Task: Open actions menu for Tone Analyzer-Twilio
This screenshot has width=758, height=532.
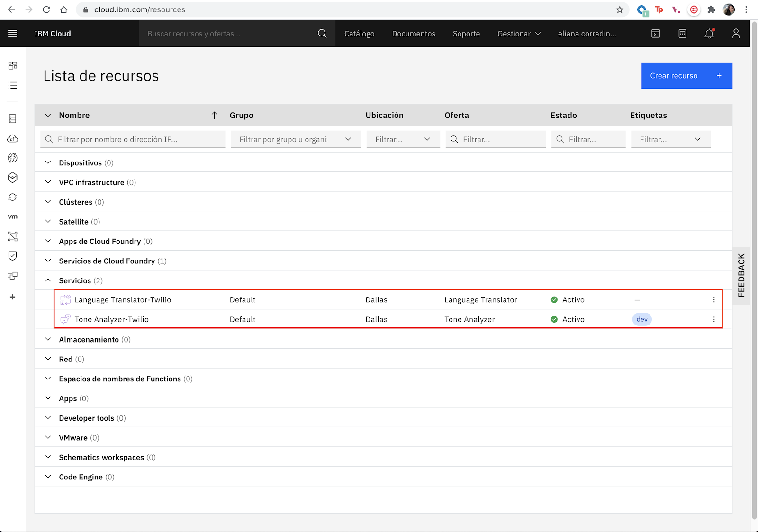Action: tap(714, 319)
